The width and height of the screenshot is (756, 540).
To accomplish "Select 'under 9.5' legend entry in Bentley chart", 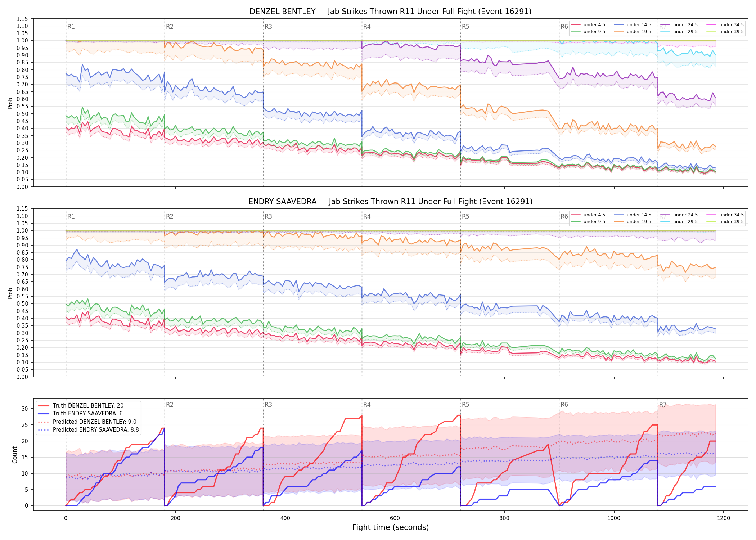I will (588, 32).
